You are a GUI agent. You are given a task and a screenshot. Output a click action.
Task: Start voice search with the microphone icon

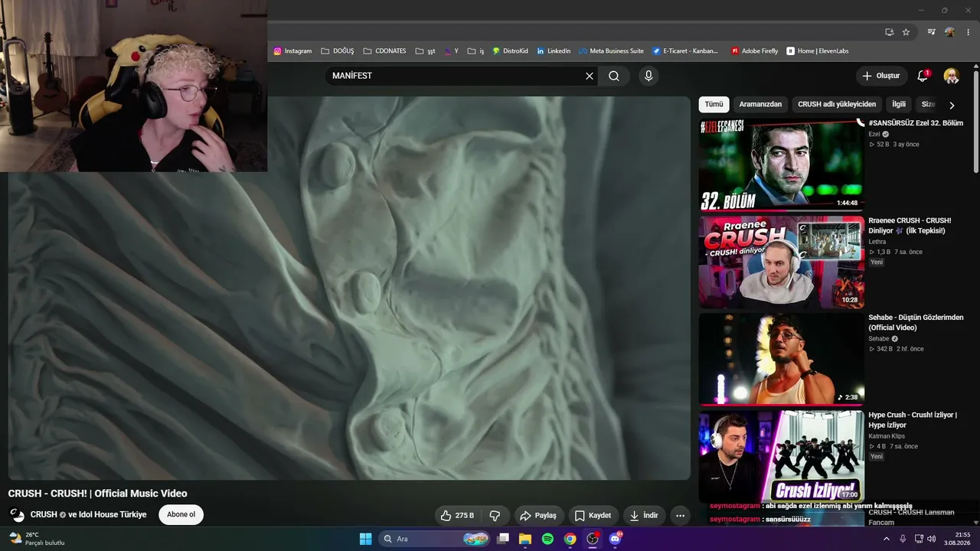648,76
